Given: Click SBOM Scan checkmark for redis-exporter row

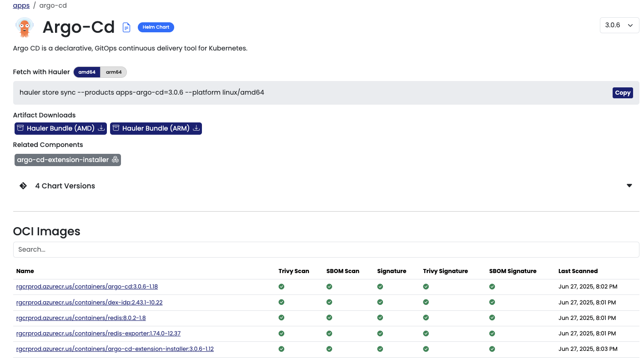Looking at the screenshot, I should click(329, 334).
